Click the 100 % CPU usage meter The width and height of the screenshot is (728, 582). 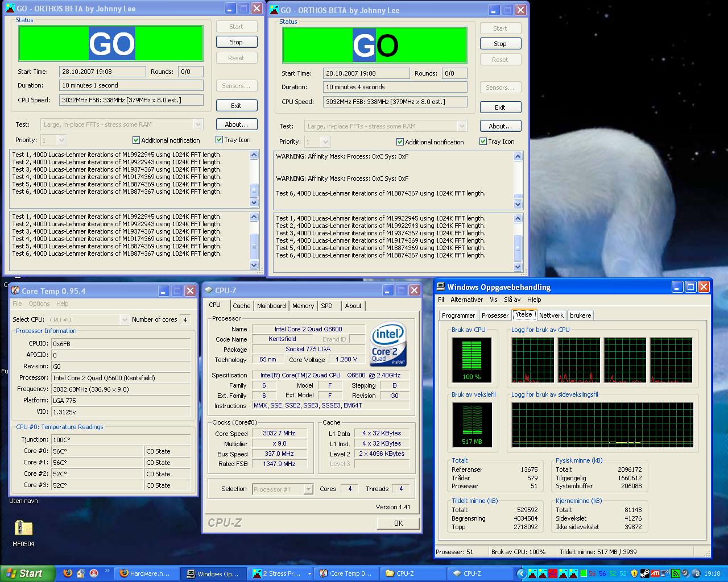[471, 359]
